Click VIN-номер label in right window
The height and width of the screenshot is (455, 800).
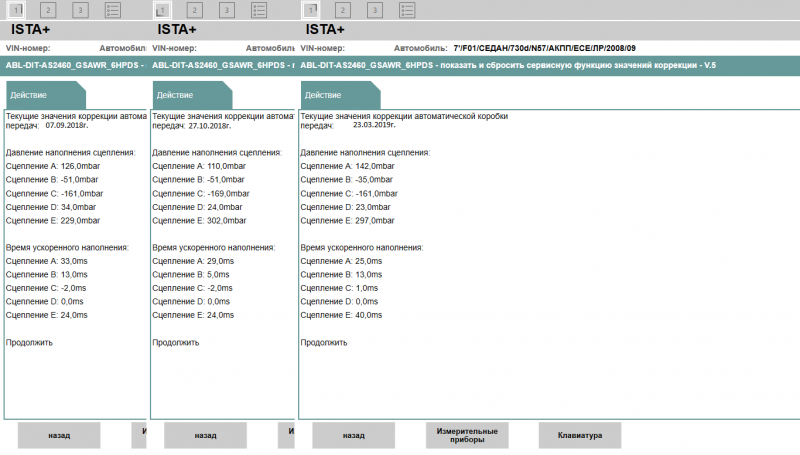(x=322, y=48)
